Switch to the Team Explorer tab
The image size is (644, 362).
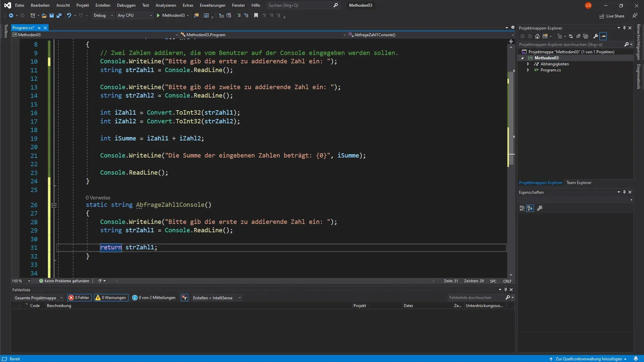click(x=579, y=183)
